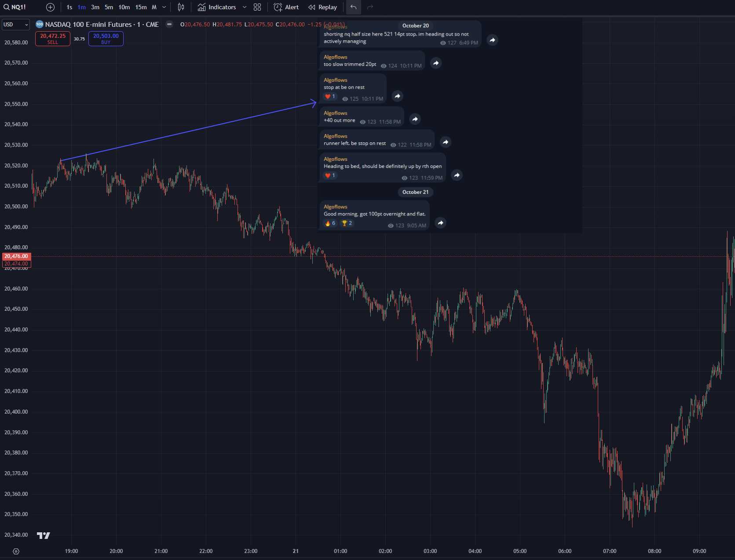The image size is (735, 560).
Task: Click views eye icon on 'Good morning' message
Action: coord(391,225)
